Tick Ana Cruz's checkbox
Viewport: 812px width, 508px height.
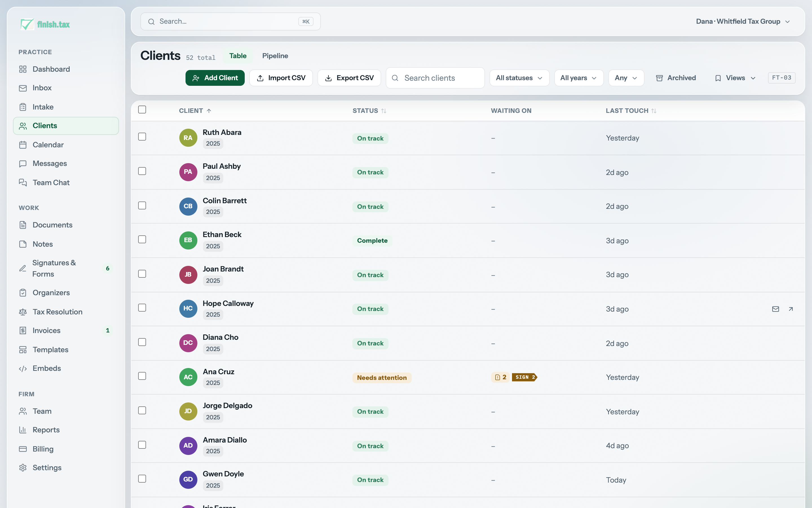[142, 376]
